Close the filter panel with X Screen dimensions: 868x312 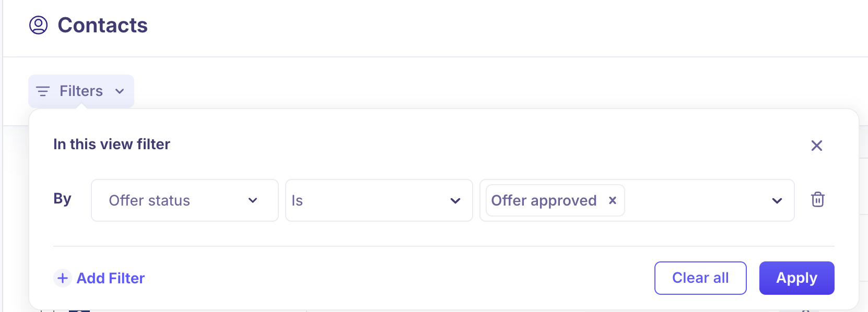click(817, 146)
